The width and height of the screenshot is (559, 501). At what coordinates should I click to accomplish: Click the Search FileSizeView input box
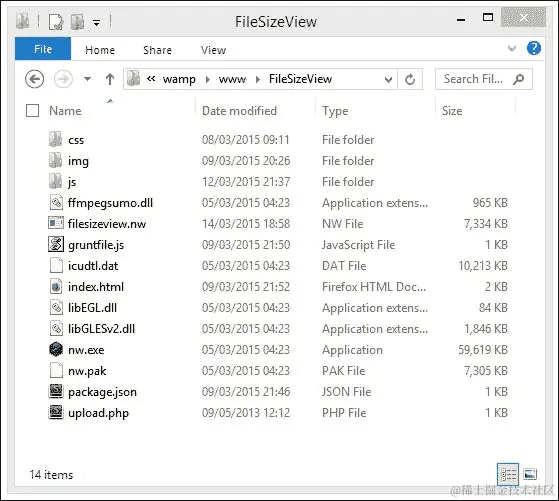coord(484,79)
